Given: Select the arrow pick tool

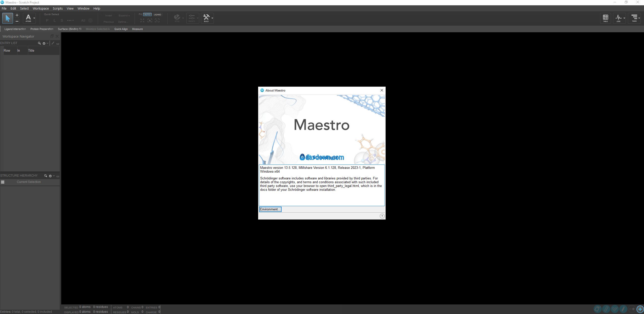Looking at the screenshot, I should [8, 18].
